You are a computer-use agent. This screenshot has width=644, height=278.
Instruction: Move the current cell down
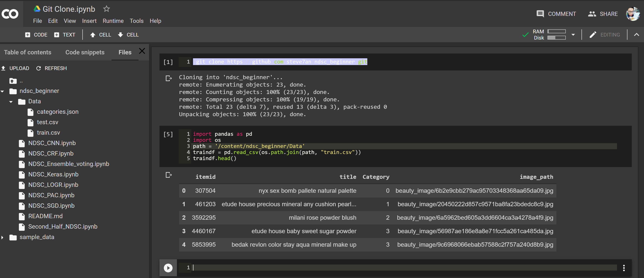point(128,35)
